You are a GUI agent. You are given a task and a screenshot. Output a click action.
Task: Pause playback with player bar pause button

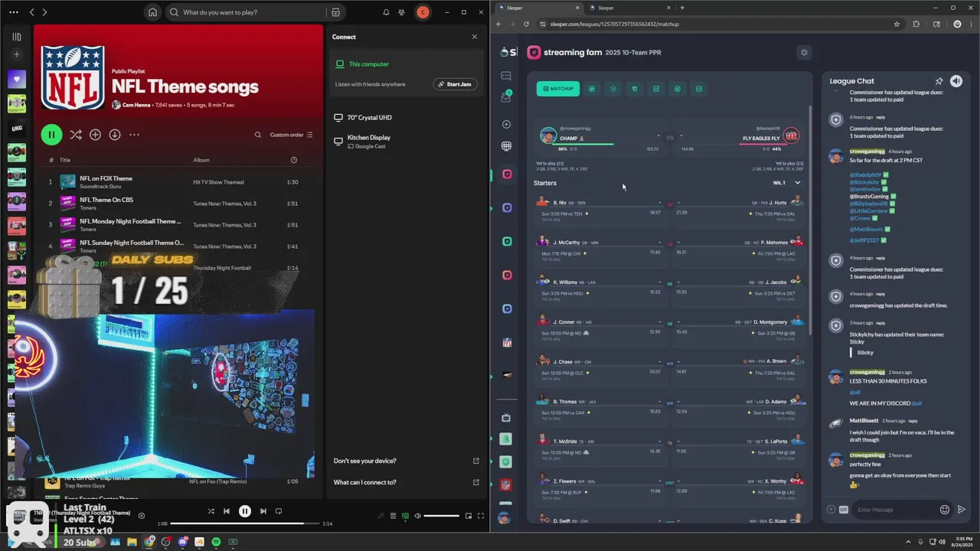click(245, 511)
